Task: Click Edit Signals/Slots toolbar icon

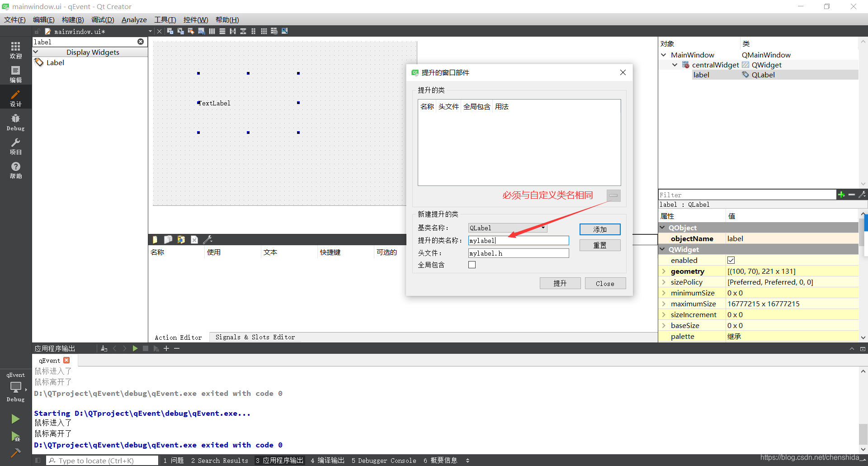Action: pyautogui.click(x=180, y=31)
